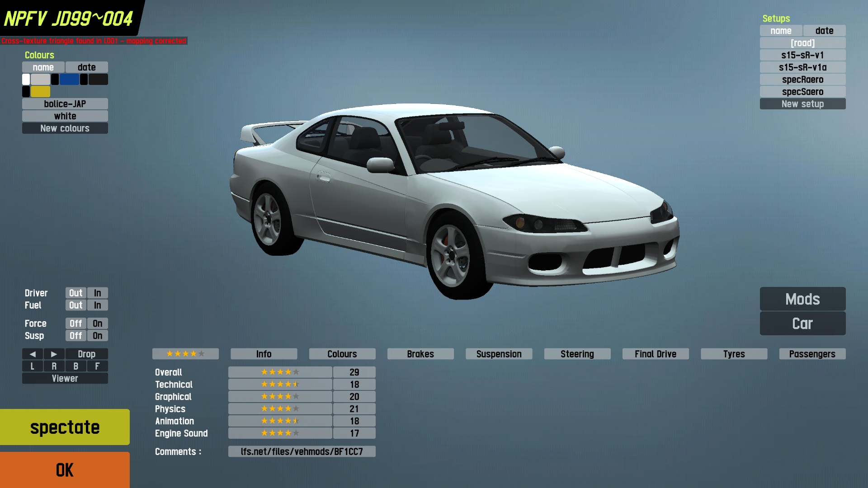Sort colours by date
This screenshot has height=488, width=868.
click(x=86, y=67)
